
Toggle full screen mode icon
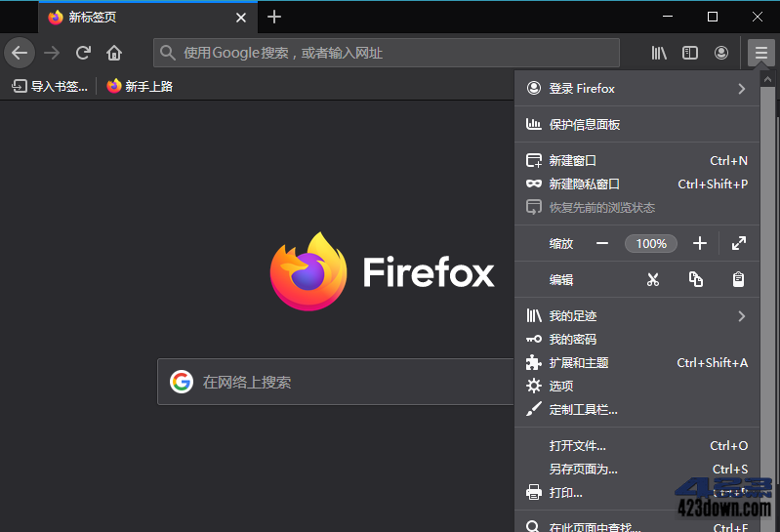tap(739, 243)
